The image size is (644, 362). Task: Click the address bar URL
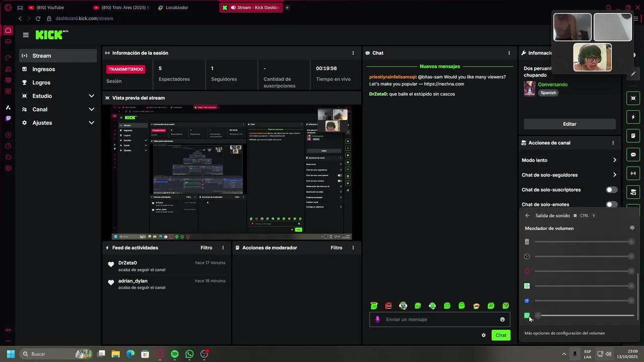point(84,19)
